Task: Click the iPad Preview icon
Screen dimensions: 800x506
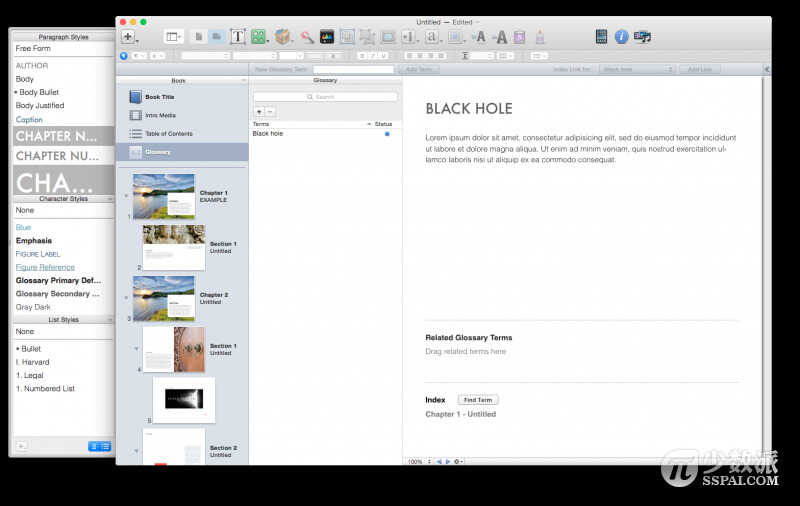Action: (602, 37)
